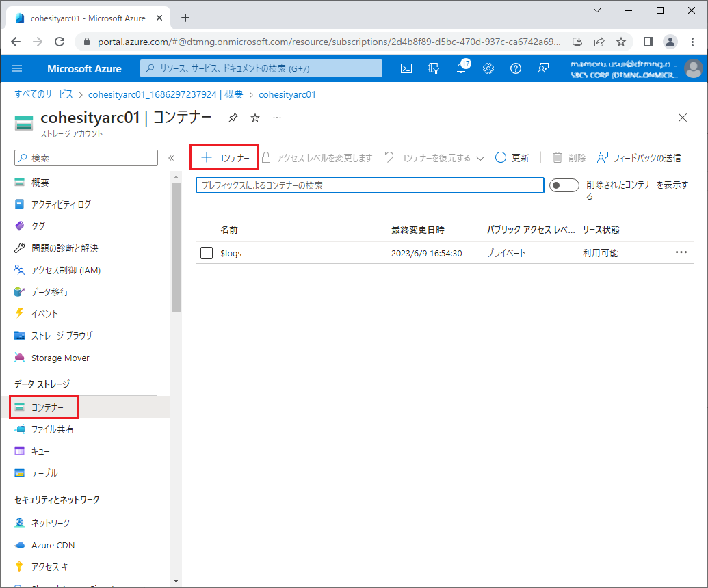Screen dimensions: 708x588
Task: Share this page from the address bar
Action: pyautogui.click(x=599, y=42)
